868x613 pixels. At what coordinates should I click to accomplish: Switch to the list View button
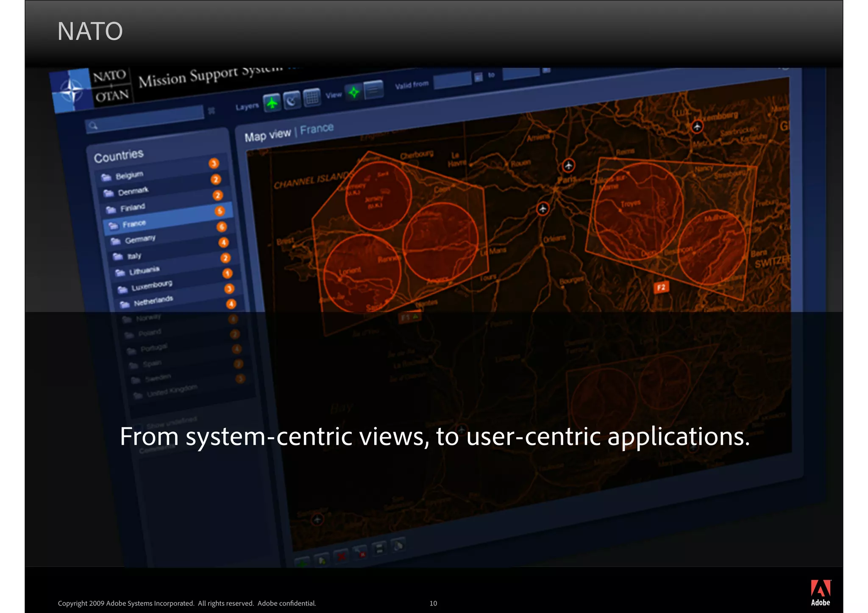[373, 89]
